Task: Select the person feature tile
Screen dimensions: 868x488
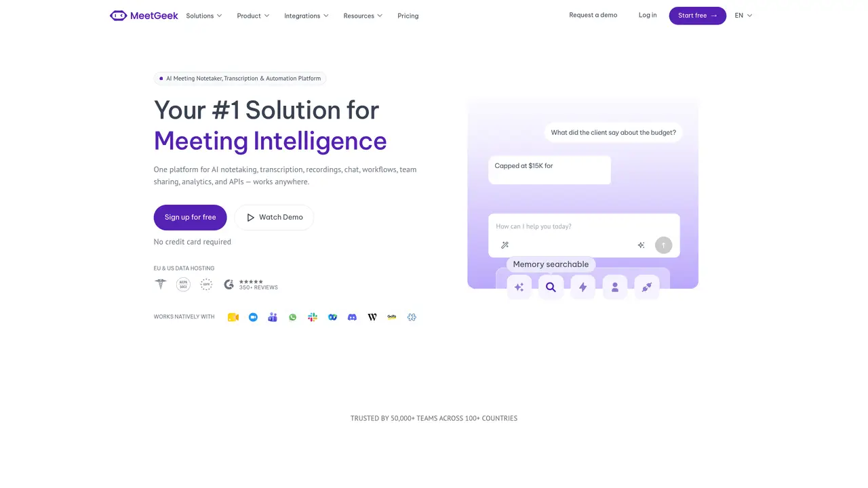Action: coord(615,287)
